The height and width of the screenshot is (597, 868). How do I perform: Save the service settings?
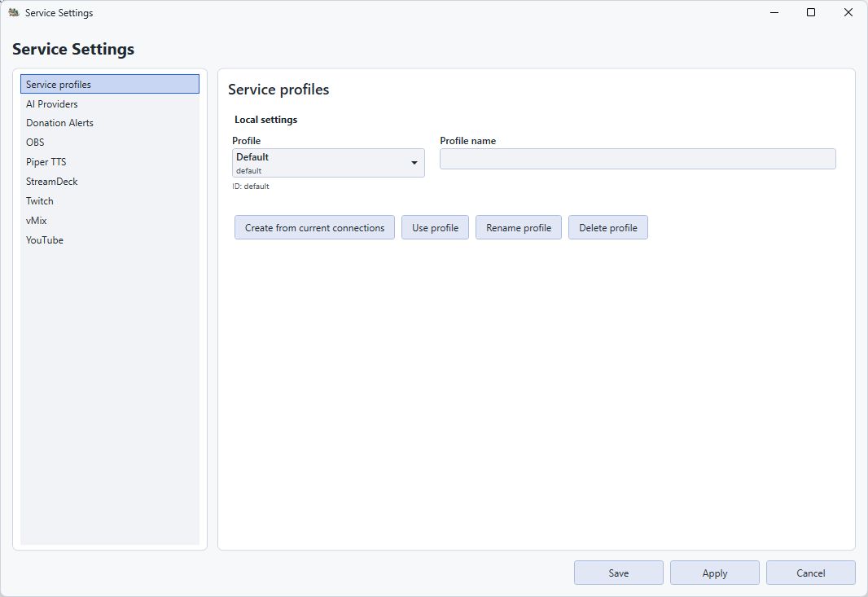pyautogui.click(x=618, y=573)
